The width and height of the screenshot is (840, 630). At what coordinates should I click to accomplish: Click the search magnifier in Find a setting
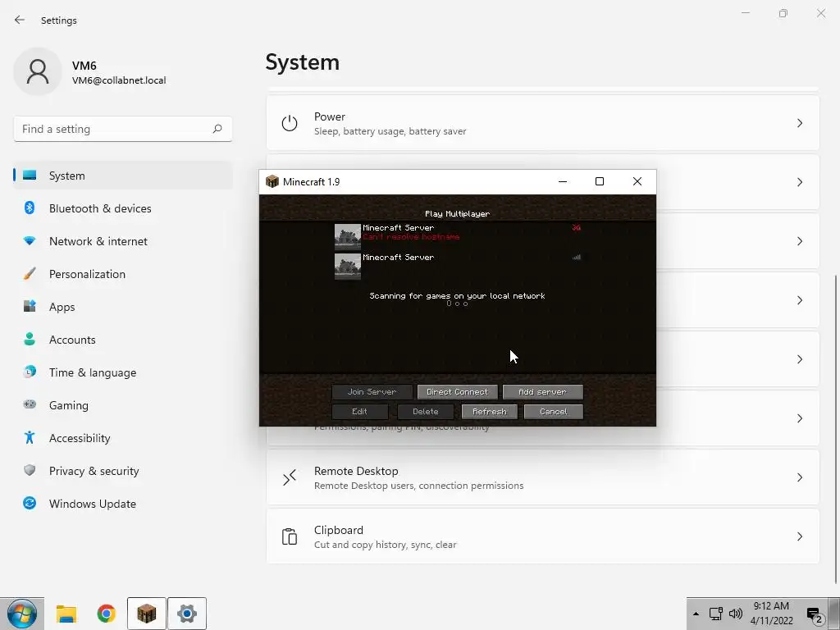click(217, 129)
